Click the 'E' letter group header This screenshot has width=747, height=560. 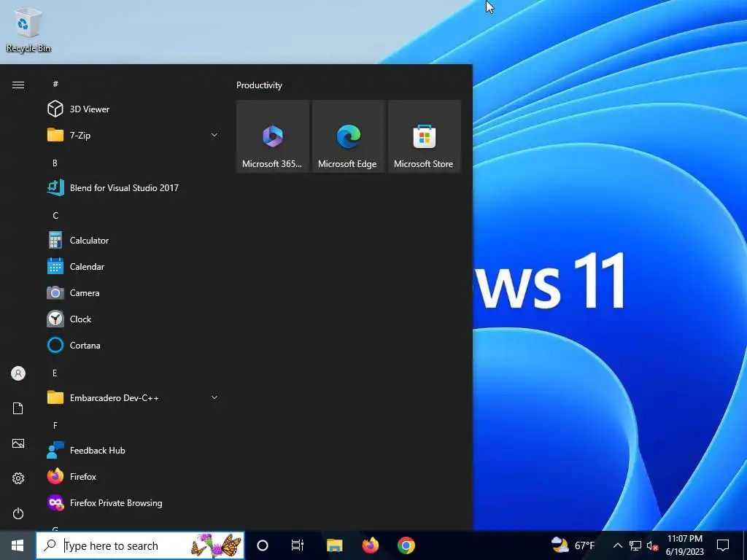55,373
